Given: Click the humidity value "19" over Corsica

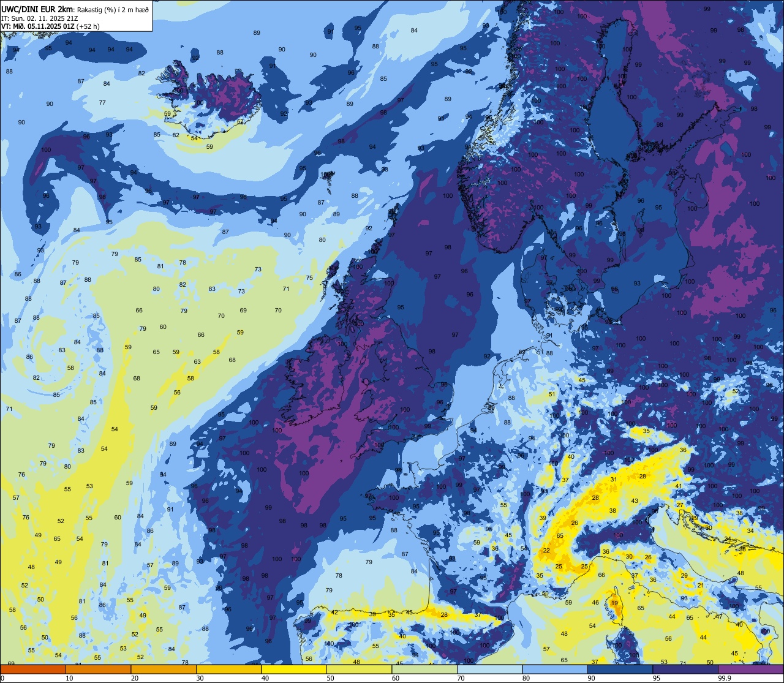Looking at the screenshot, I should pyautogui.click(x=614, y=603).
